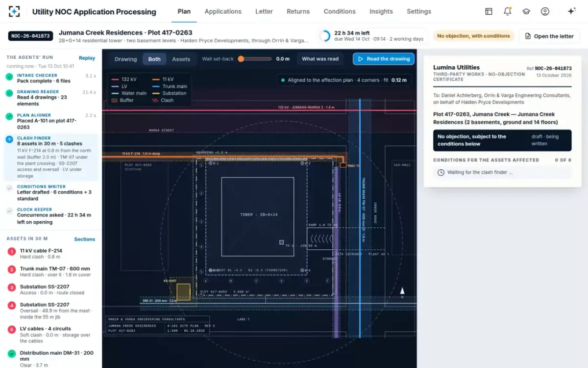Screen dimensions: 588x368
Task: Select asset badge 5 for LV cables
Action: (x=12, y=329)
